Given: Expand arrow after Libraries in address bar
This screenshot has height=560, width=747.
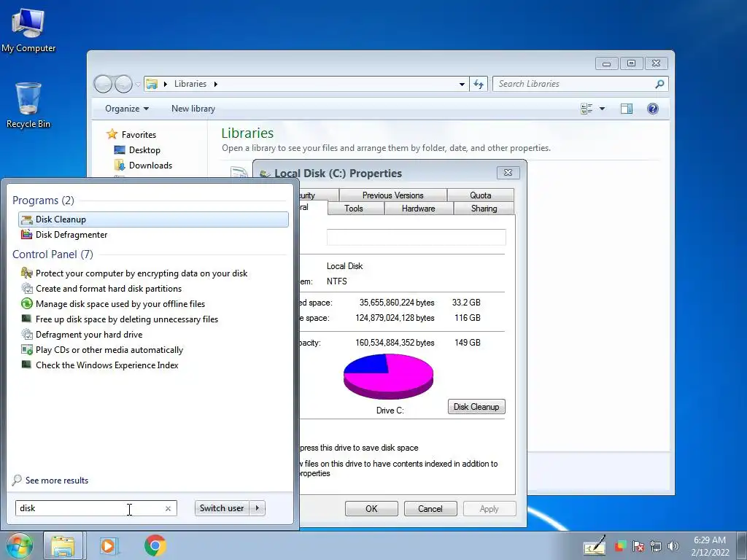Looking at the screenshot, I should [216, 85].
